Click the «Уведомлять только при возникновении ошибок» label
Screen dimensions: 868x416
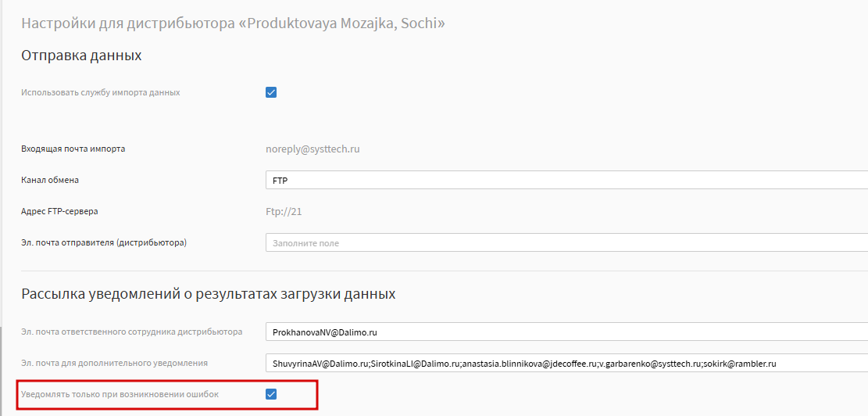coord(120,394)
